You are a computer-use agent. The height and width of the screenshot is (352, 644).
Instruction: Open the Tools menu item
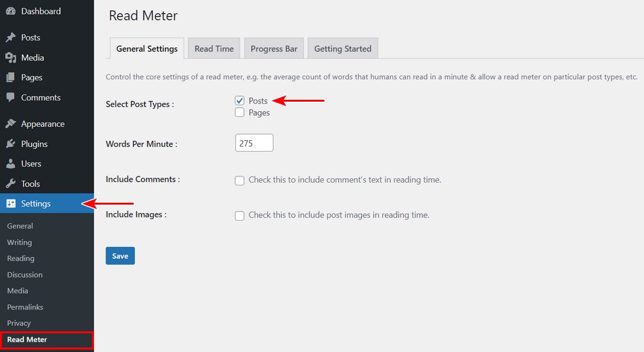tap(47, 183)
